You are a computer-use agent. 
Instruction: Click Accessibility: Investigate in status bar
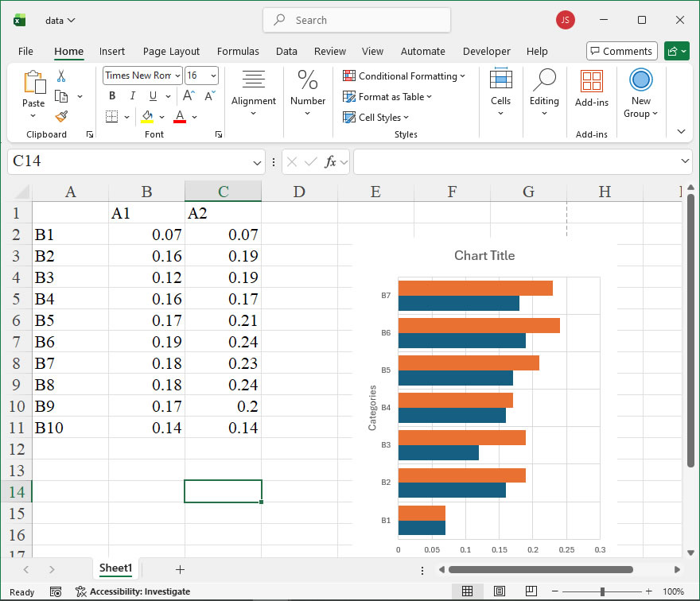(133, 591)
